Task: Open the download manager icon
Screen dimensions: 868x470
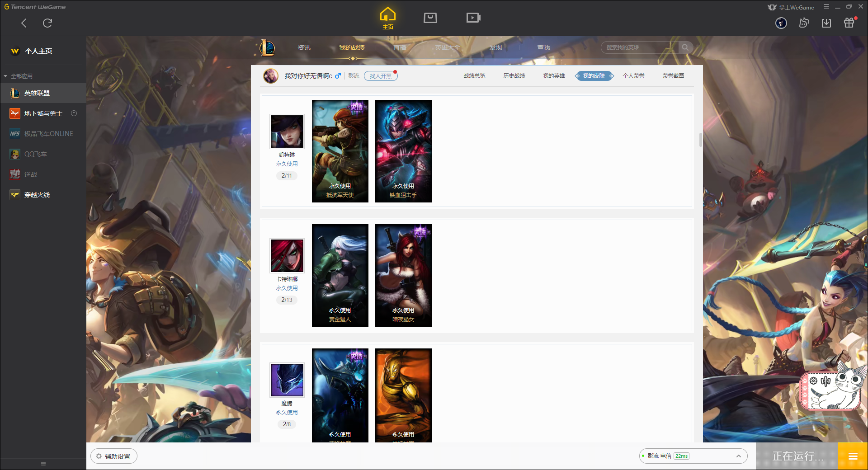Action: click(826, 23)
